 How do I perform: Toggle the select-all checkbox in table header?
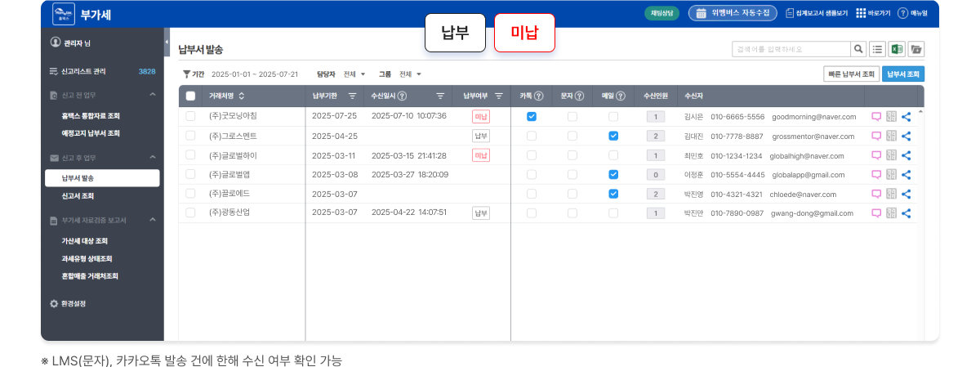click(x=190, y=96)
